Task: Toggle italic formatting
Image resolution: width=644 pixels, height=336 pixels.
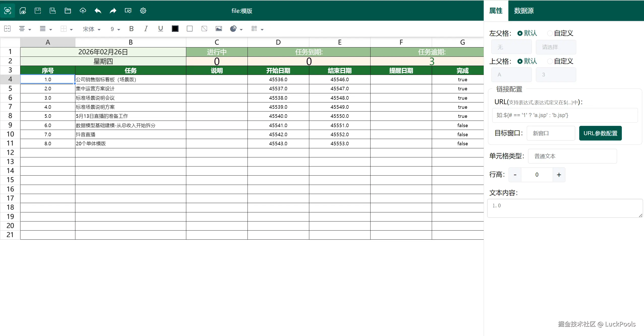Action: tap(146, 29)
